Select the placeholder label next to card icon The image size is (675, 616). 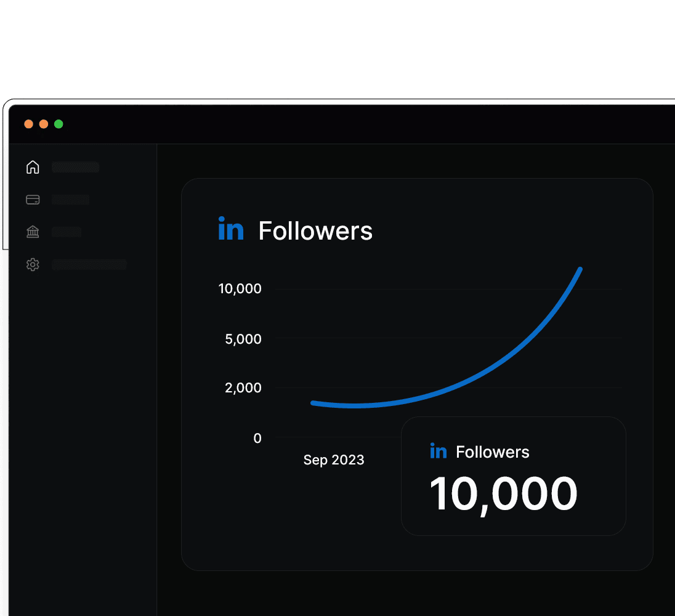coord(70,200)
